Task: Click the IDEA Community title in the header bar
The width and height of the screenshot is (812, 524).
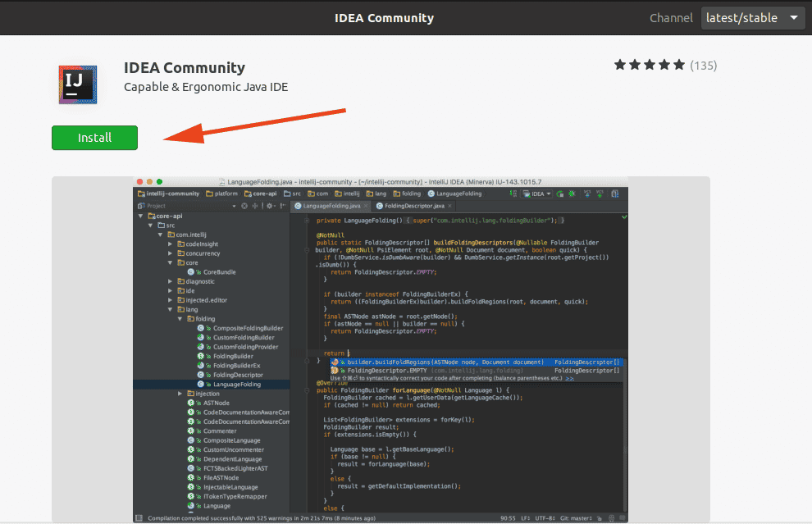Action: click(384, 18)
